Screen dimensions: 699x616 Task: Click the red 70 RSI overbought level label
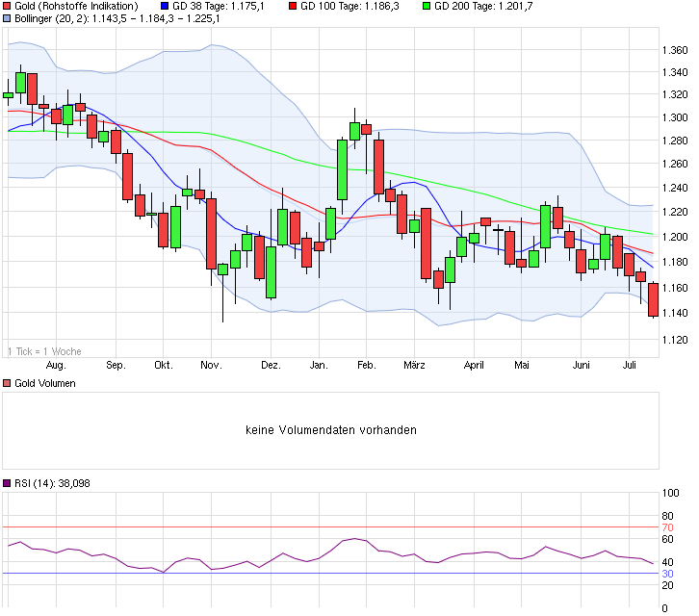pyautogui.click(x=666, y=528)
